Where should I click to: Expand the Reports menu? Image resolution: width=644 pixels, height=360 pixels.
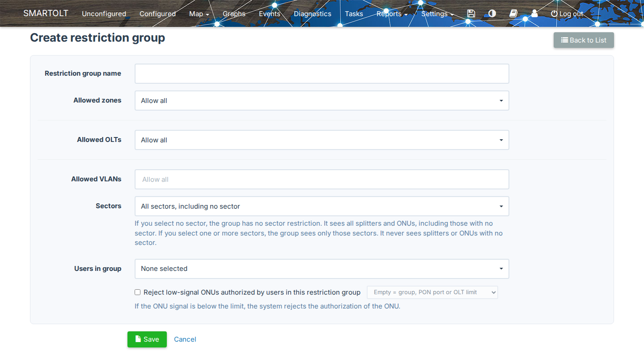392,14
